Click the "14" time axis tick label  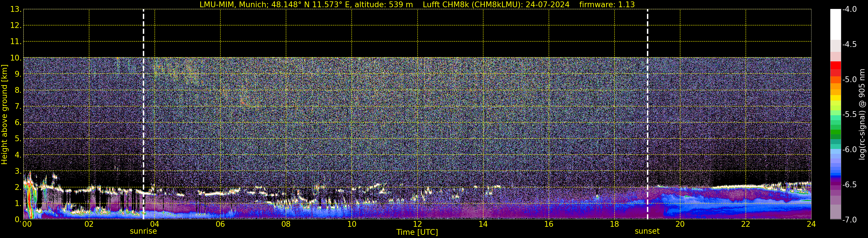(483, 224)
